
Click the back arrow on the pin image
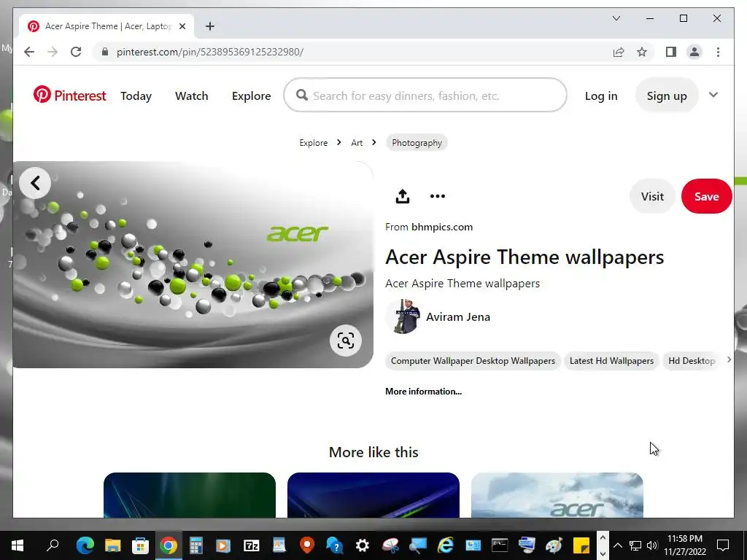[35, 183]
